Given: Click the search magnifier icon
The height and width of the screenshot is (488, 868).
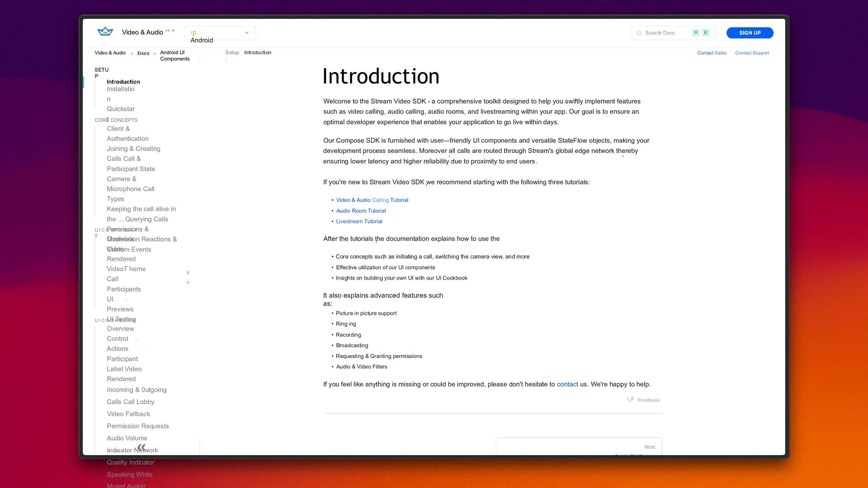Looking at the screenshot, I should 639,33.
